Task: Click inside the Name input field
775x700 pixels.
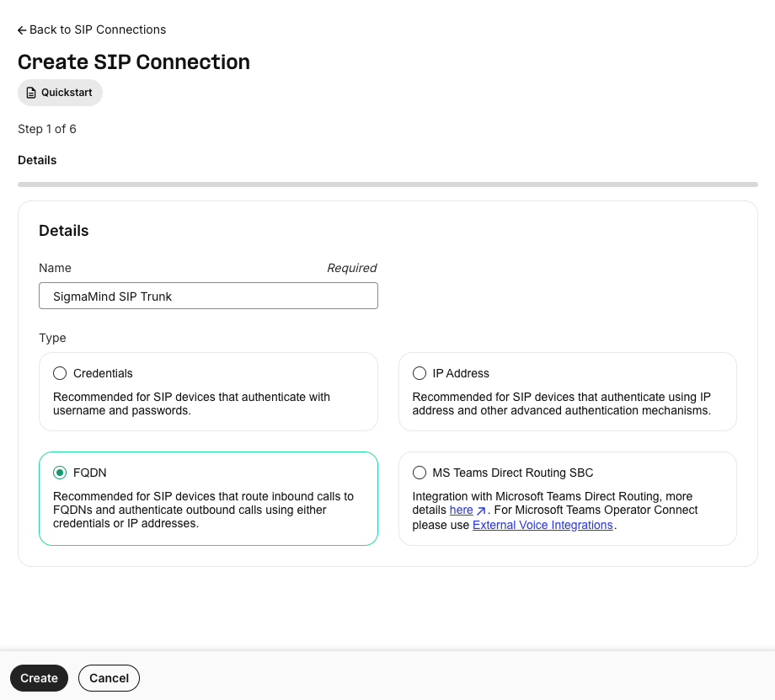Action: tap(208, 296)
